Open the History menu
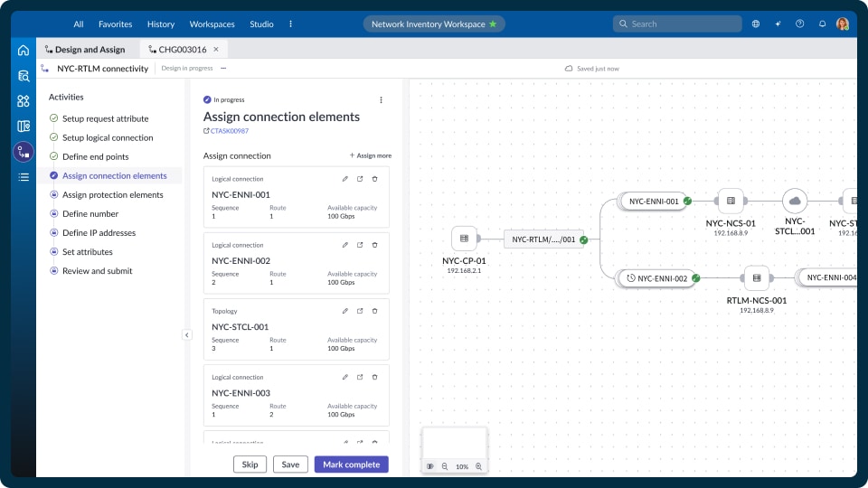 click(x=161, y=23)
